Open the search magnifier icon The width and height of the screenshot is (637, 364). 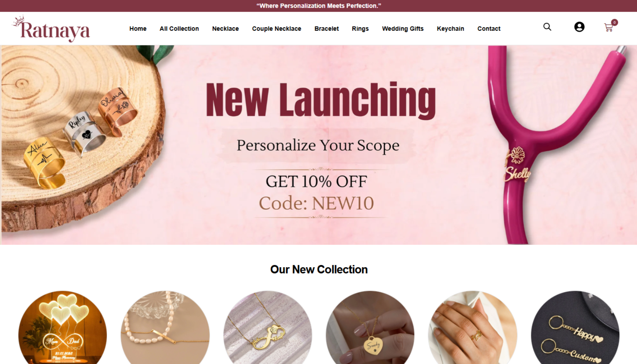tap(547, 27)
